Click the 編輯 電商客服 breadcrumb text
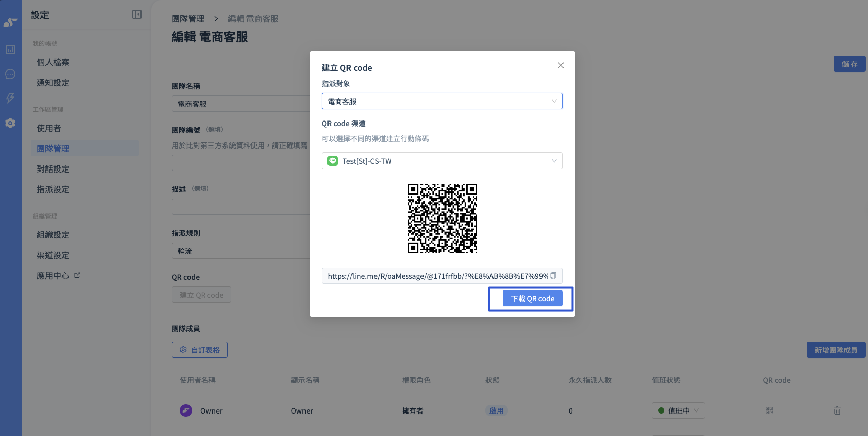This screenshot has width=868, height=436. (x=253, y=19)
